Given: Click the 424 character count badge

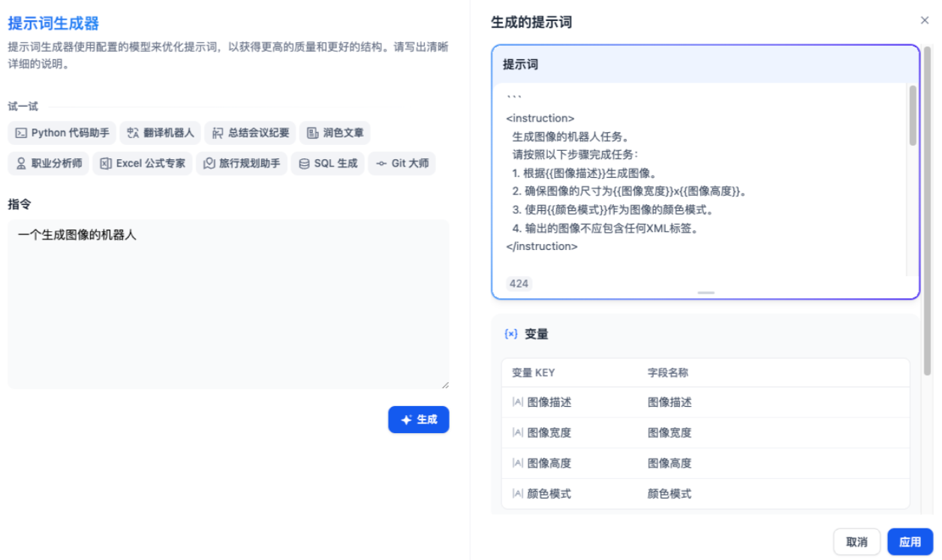Looking at the screenshot, I should click(x=519, y=284).
